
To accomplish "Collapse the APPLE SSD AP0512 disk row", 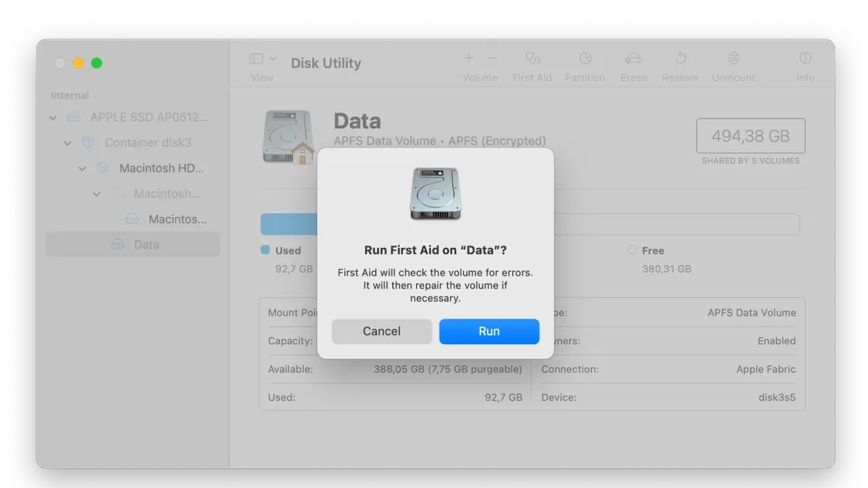I will [53, 117].
